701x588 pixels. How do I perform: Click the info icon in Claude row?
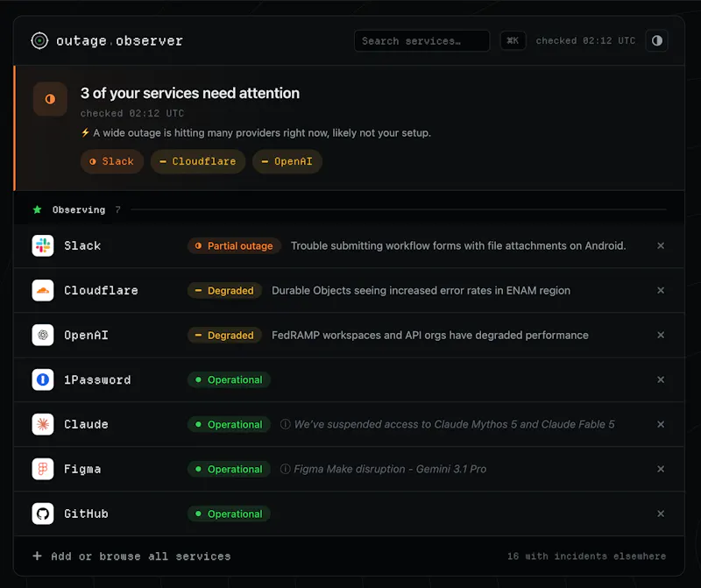tap(285, 424)
